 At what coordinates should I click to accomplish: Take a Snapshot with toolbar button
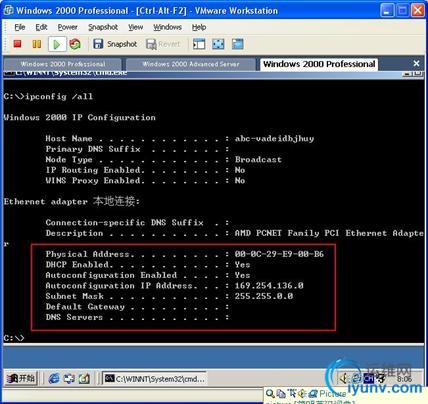[115, 44]
